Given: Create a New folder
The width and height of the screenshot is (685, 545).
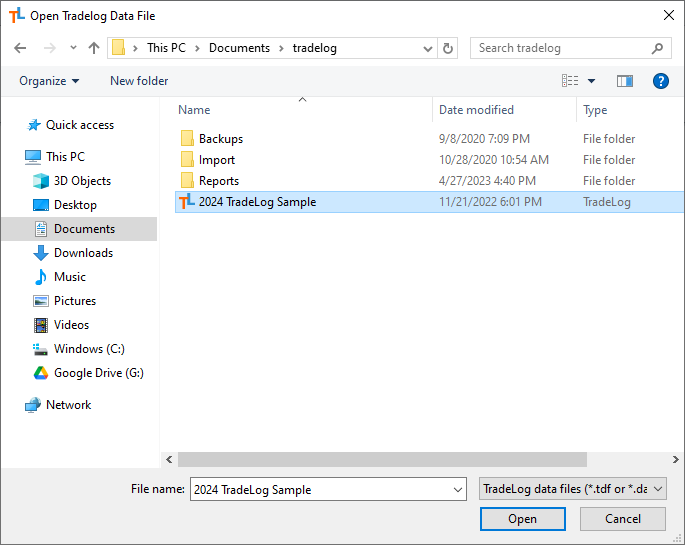Looking at the screenshot, I should tap(139, 81).
